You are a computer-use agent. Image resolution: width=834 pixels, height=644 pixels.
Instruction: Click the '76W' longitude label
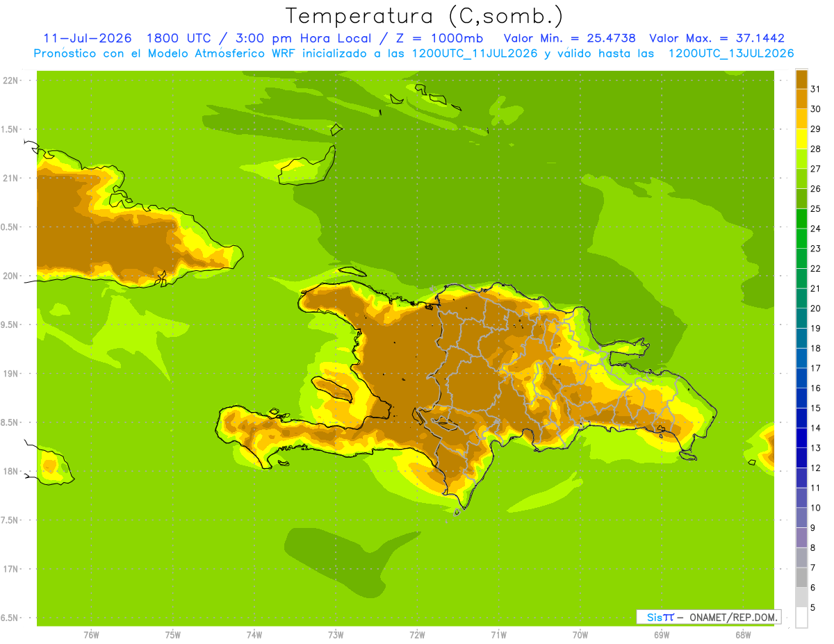(91, 635)
